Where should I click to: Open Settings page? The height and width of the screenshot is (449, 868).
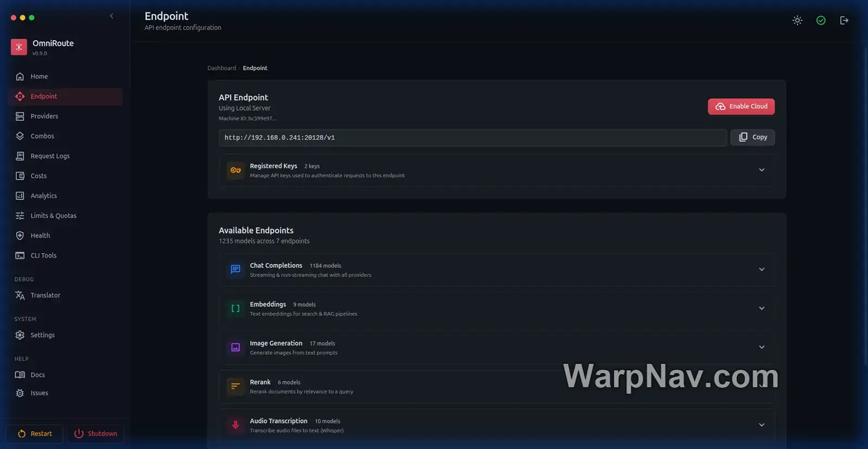click(x=65, y=335)
